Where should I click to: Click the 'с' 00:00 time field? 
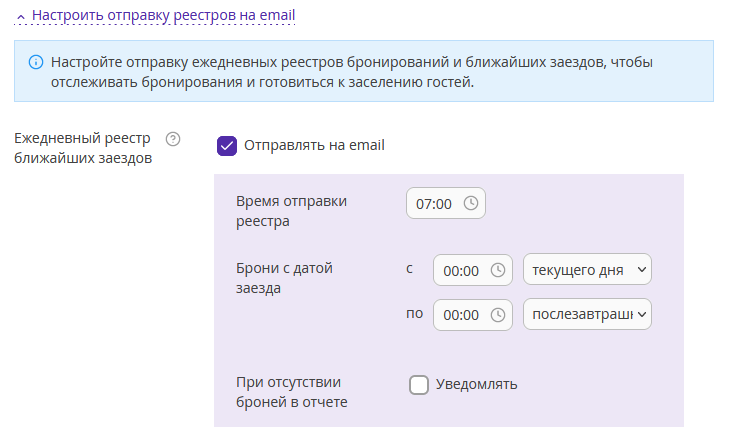click(473, 270)
